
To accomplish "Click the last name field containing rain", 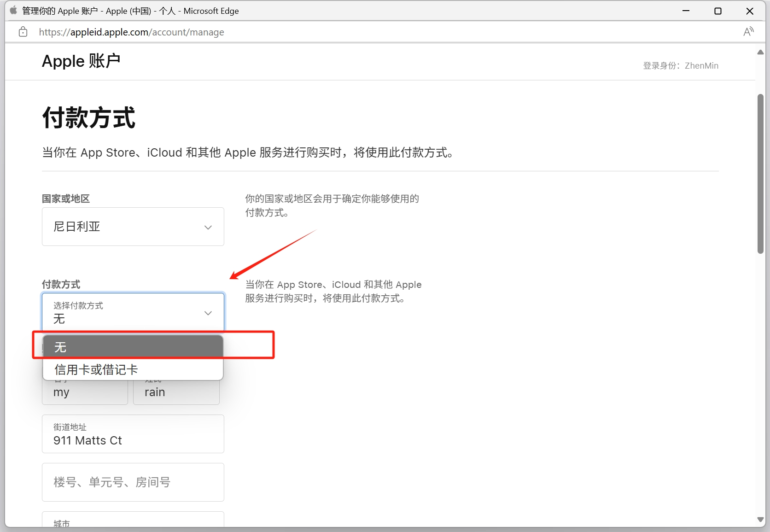I will (176, 392).
